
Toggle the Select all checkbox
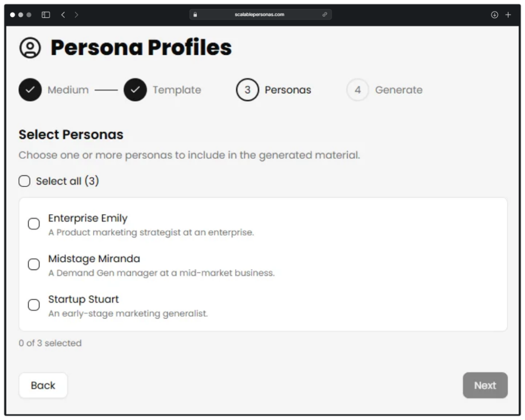[24, 181]
